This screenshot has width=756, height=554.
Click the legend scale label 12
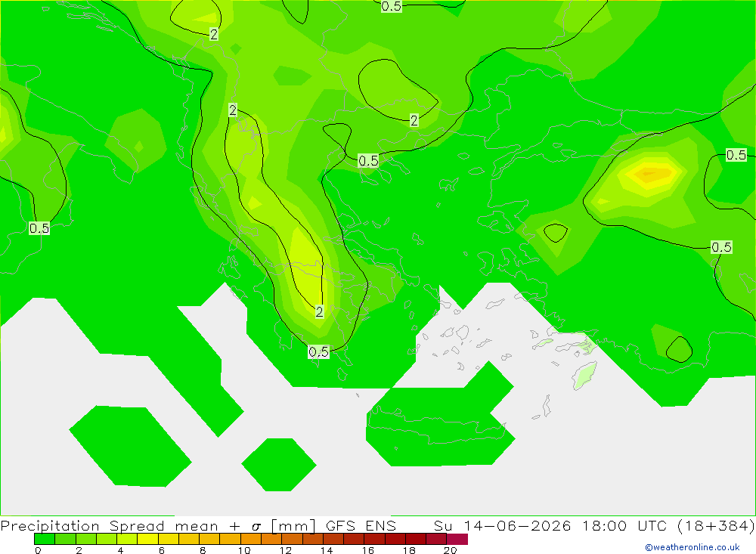(x=286, y=550)
